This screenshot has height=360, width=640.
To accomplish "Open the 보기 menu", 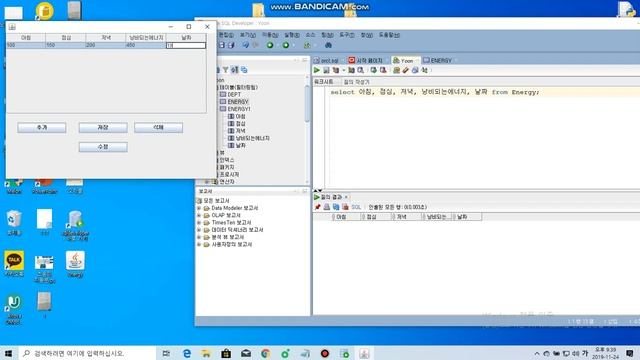I will (247, 35).
